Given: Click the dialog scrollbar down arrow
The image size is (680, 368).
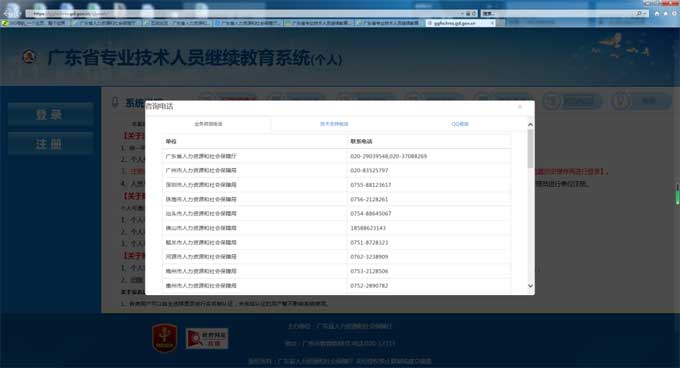Looking at the screenshot, I should point(530,286).
